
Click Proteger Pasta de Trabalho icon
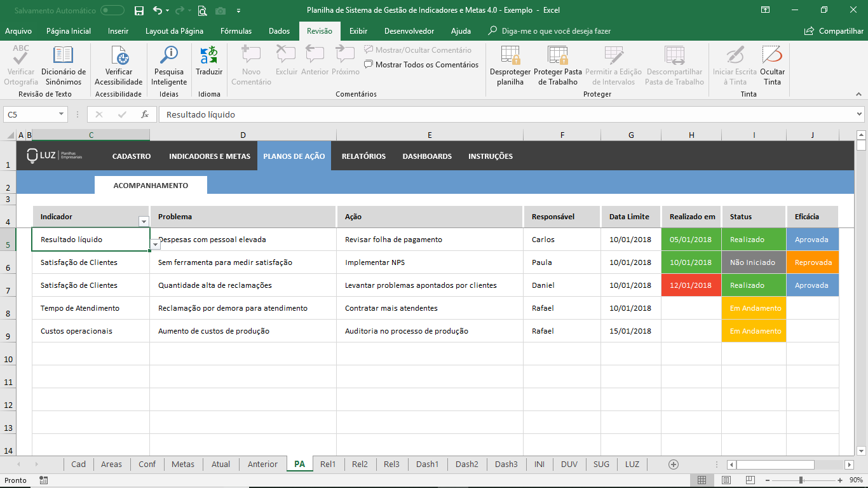(x=558, y=65)
